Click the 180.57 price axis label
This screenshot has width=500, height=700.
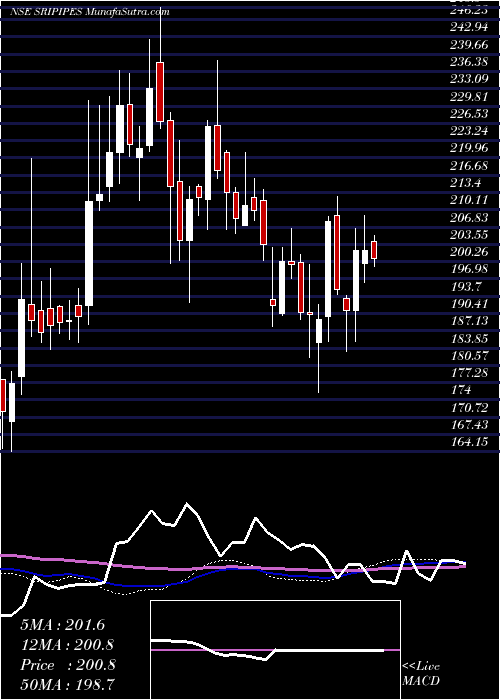click(x=468, y=355)
